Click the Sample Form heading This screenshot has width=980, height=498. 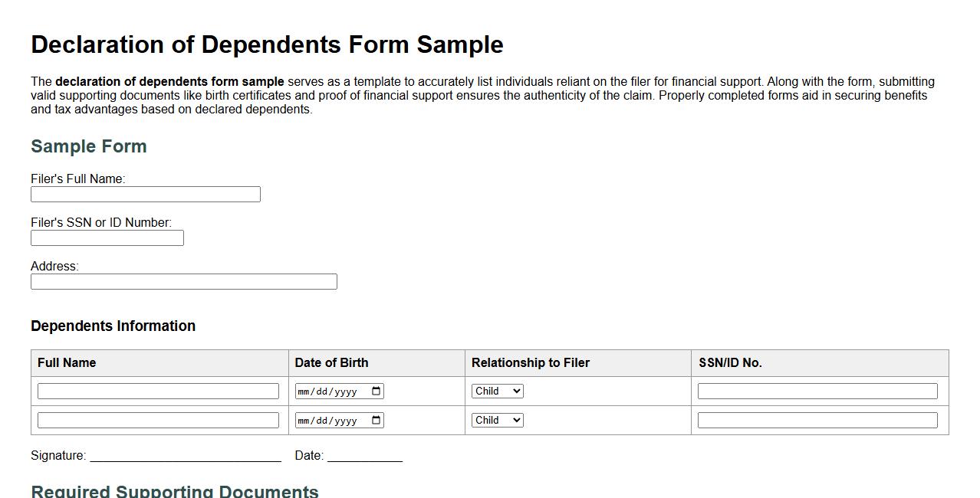click(x=88, y=146)
